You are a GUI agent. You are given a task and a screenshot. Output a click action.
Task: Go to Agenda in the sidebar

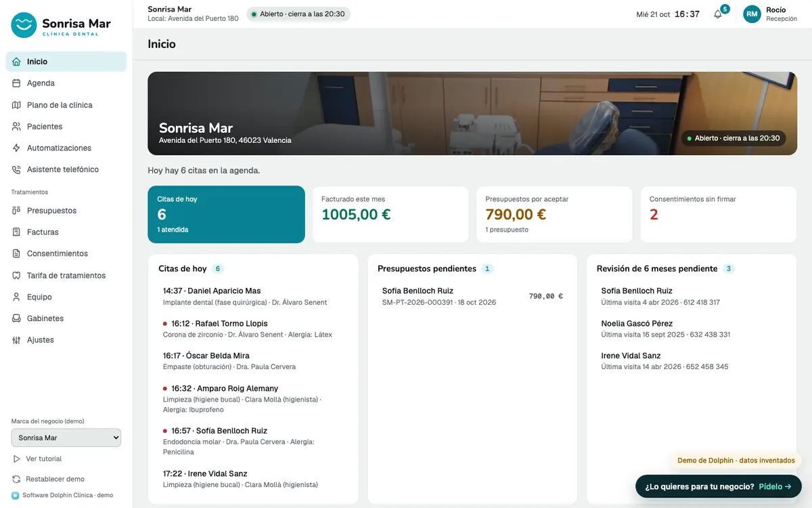[x=66, y=83]
